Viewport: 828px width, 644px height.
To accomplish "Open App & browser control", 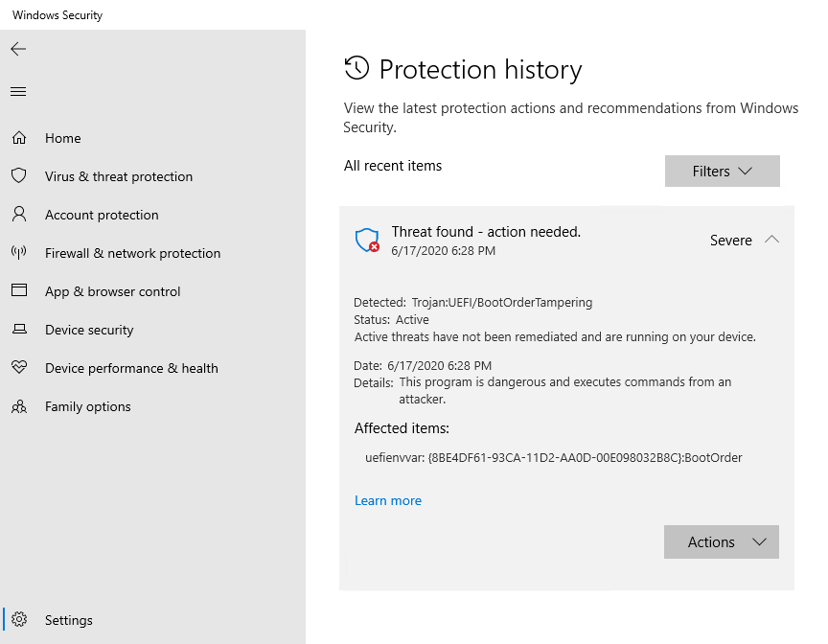I will 110,291.
